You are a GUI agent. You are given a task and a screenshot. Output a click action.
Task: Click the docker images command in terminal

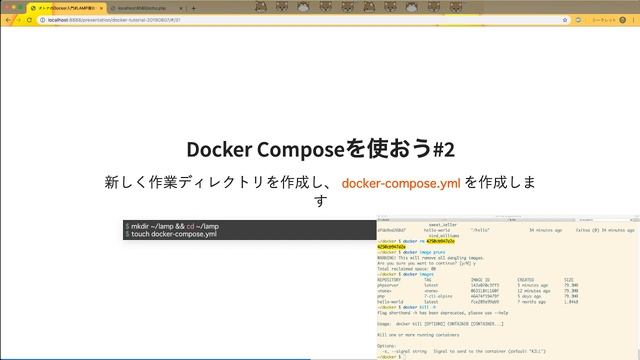(418, 274)
